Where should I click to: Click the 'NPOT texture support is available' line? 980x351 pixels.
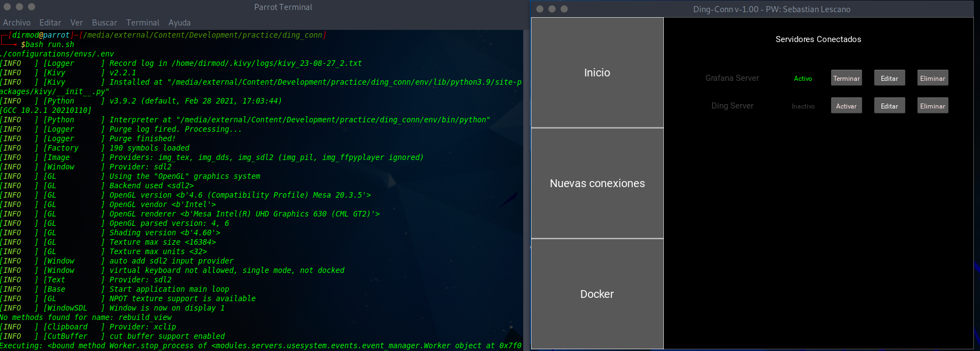[x=183, y=298]
